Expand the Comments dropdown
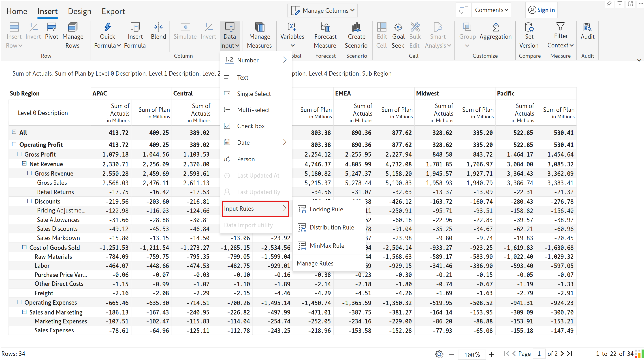 coord(491,10)
